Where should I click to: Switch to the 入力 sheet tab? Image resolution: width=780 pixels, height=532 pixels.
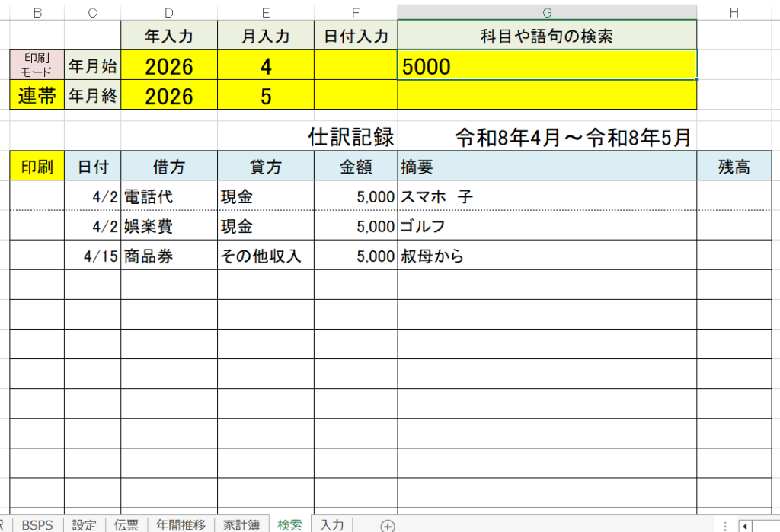click(331, 525)
